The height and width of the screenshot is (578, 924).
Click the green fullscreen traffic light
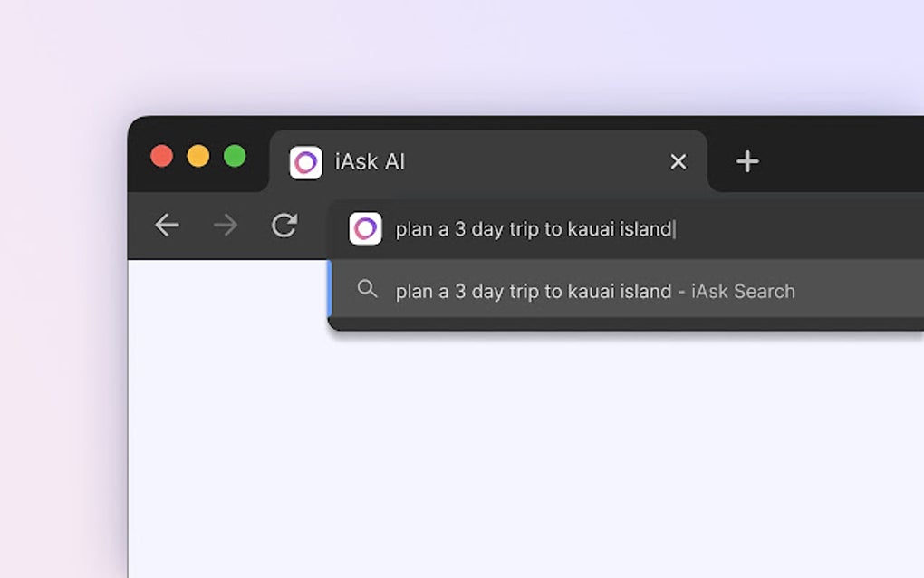234,156
